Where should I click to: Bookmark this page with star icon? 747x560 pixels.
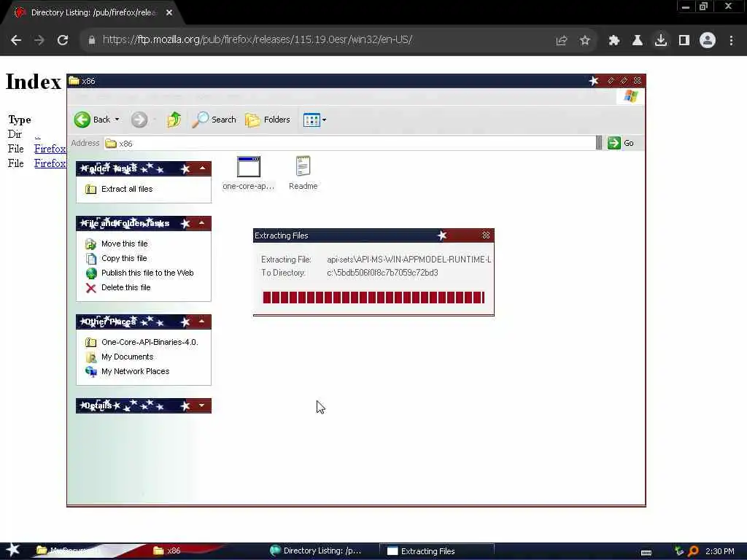pos(584,41)
